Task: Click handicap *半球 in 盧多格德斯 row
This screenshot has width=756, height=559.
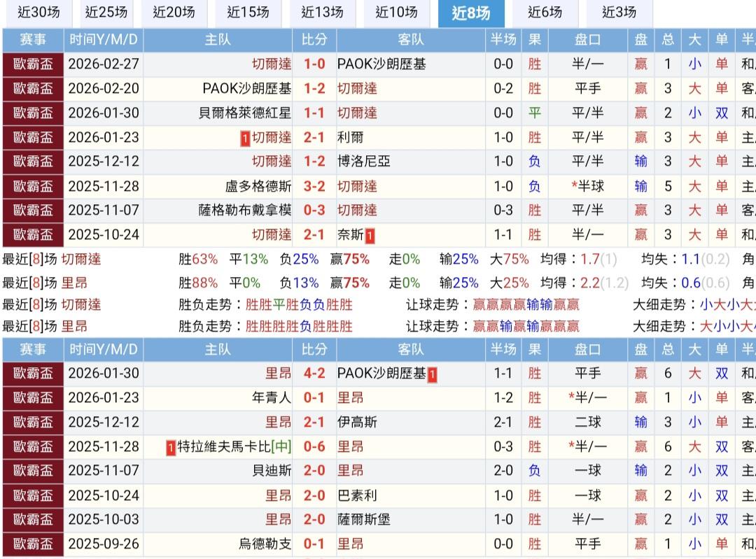Action: [x=587, y=186]
